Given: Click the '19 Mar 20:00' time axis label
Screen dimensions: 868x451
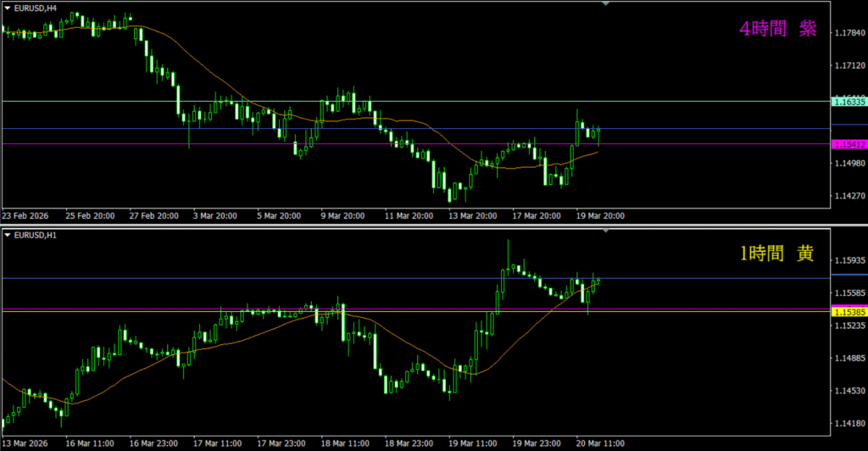Looking at the screenshot, I should (x=601, y=216).
